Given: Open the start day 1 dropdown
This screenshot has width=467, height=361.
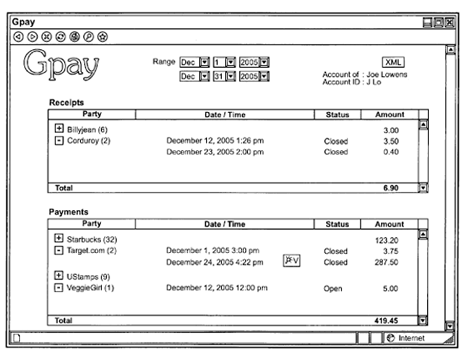Looking at the screenshot, I should (x=230, y=62).
